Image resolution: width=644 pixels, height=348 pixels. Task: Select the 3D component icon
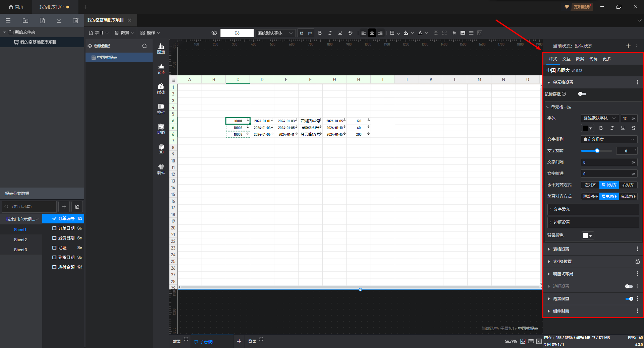(x=161, y=149)
